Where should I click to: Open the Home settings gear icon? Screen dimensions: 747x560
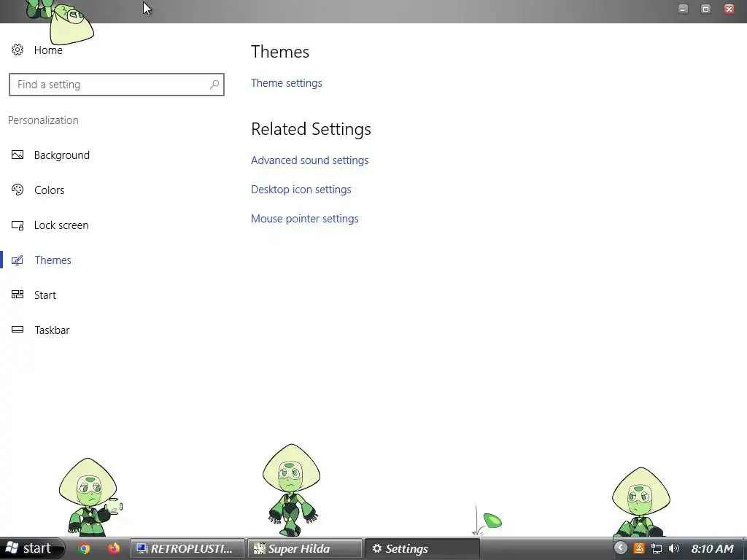18,50
